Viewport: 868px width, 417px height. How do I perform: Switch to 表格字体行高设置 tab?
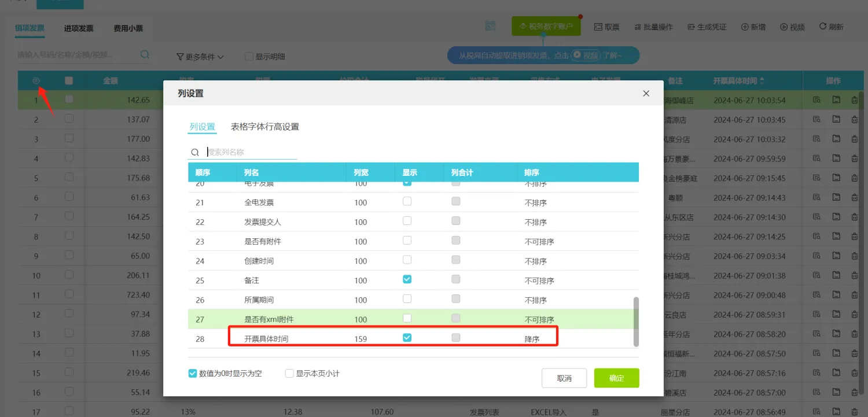click(x=265, y=127)
